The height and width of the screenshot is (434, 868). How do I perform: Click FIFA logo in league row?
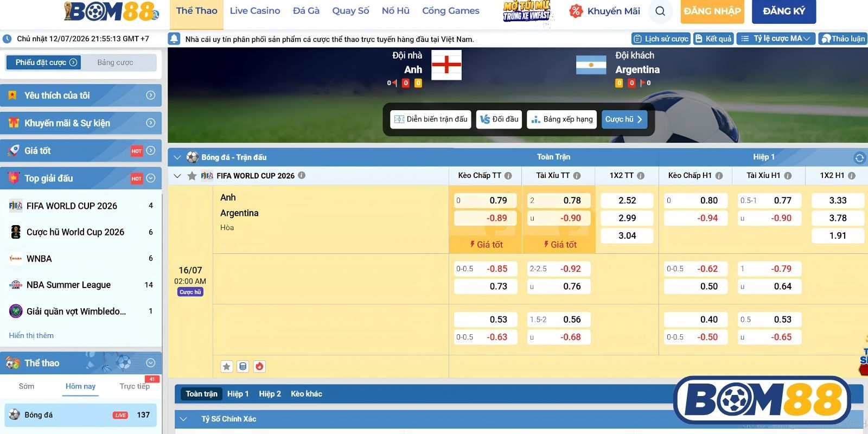point(207,176)
